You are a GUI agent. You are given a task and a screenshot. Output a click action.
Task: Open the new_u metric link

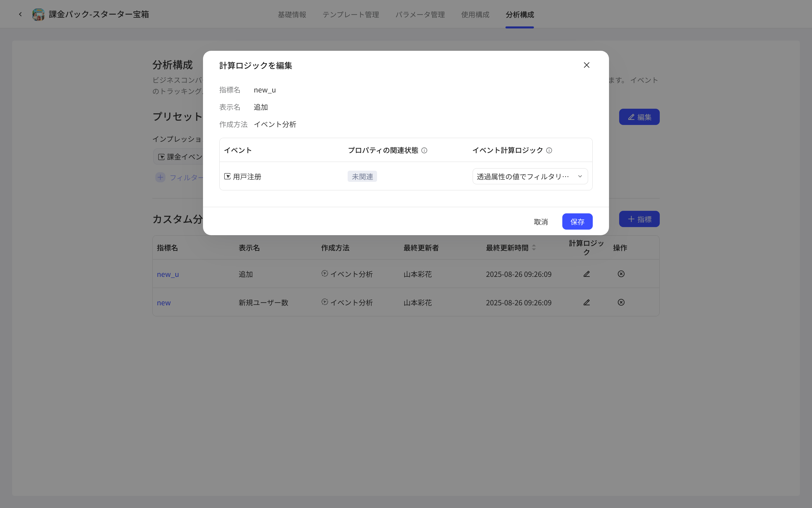pos(168,274)
